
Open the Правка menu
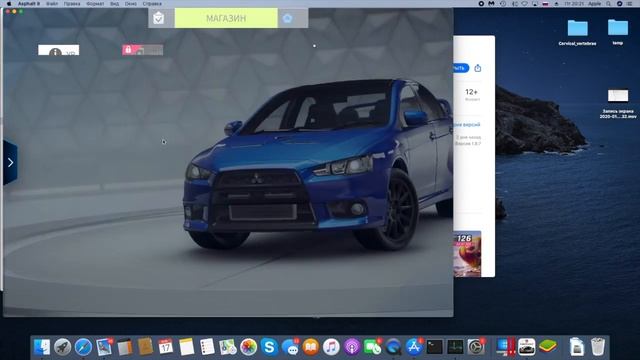click(72, 4)
